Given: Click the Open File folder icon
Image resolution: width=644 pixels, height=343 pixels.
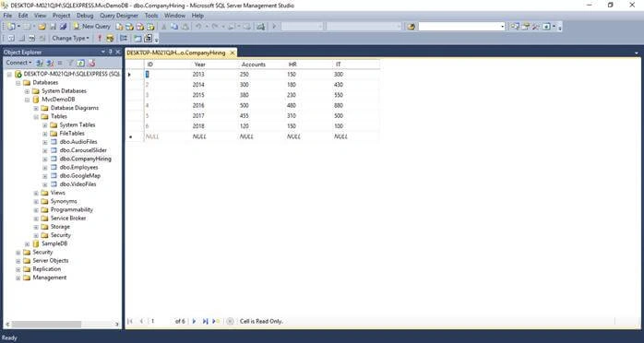Looking at the screenshot, I should (x=42, y=26).
